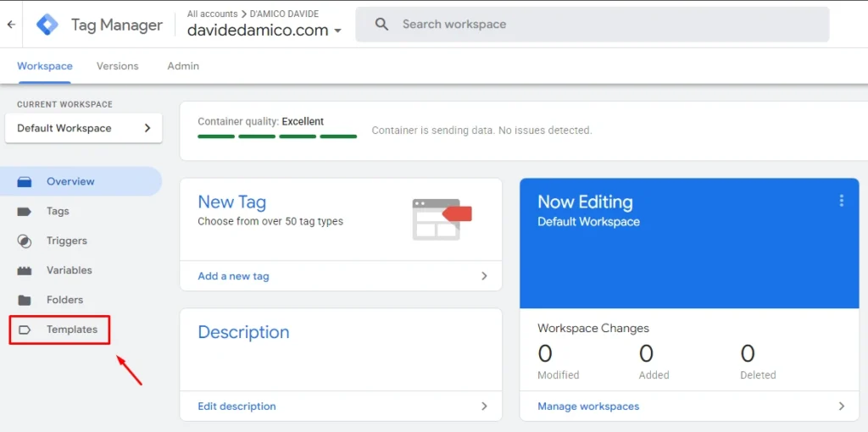
Task: Click the Templates icon in sidebar
Action: (25, 330)
